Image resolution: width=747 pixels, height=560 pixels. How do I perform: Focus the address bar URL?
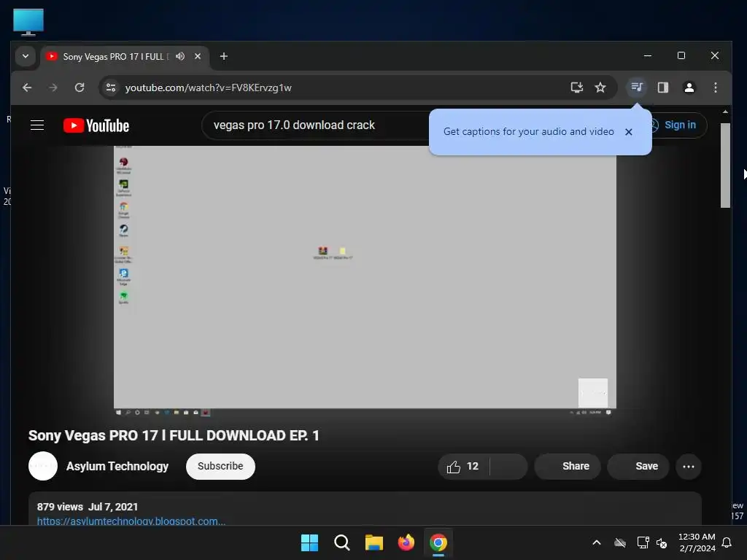coord(208,87)
